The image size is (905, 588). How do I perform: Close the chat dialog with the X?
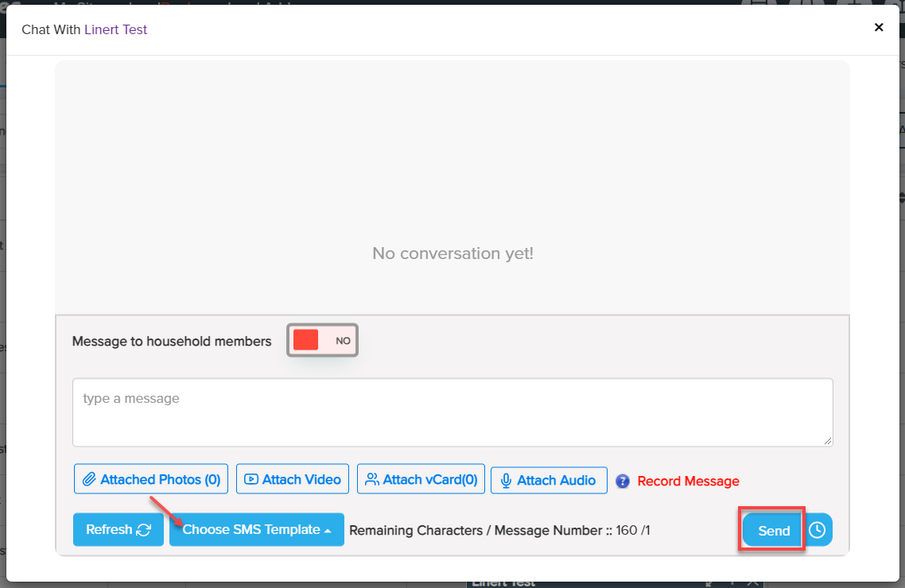pyautogui.click(x=879, y=28)
